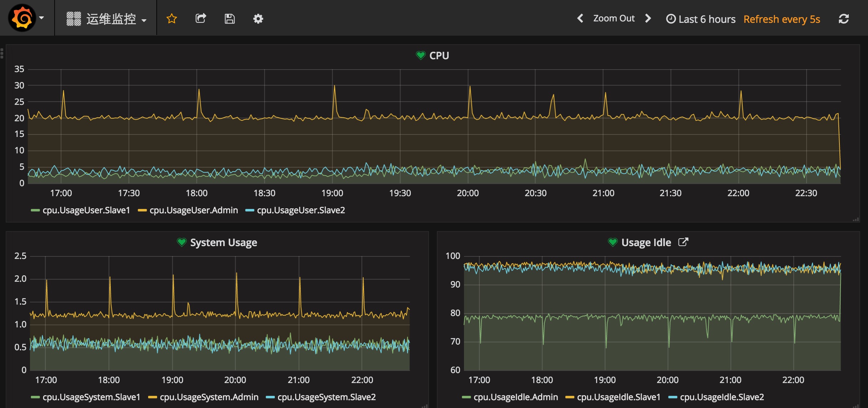
Task: Toggle cpu.UsageIdle.Admin series in legend
Action: pyautogui.click(x=516, y=397)
